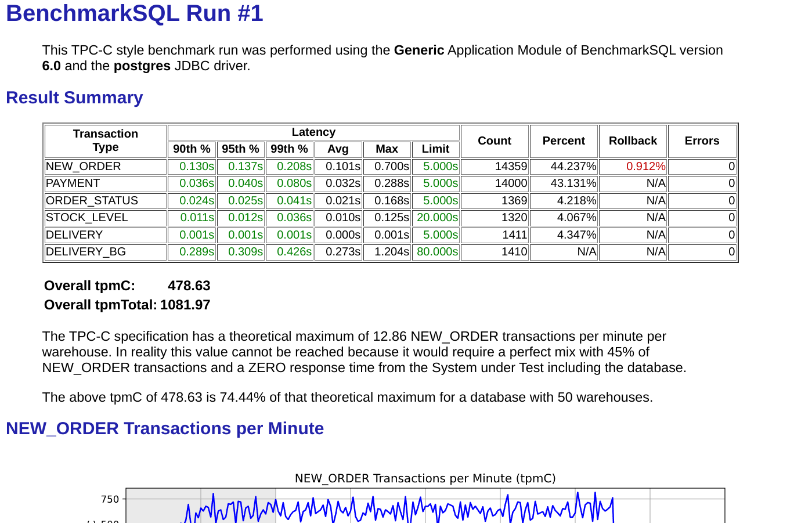
Task: Select the 90th % column header
Action: tap(192, 149)
